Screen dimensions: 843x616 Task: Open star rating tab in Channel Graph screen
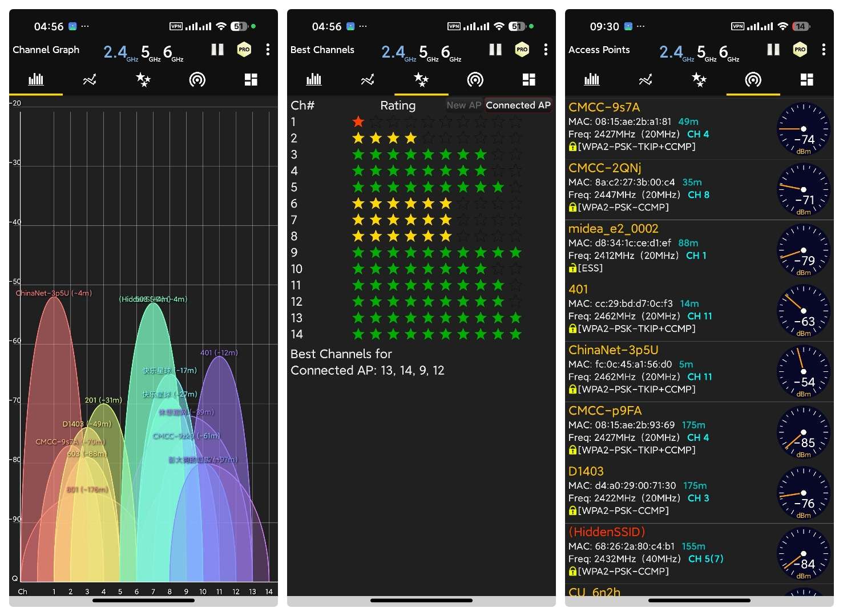click(143, 79)
